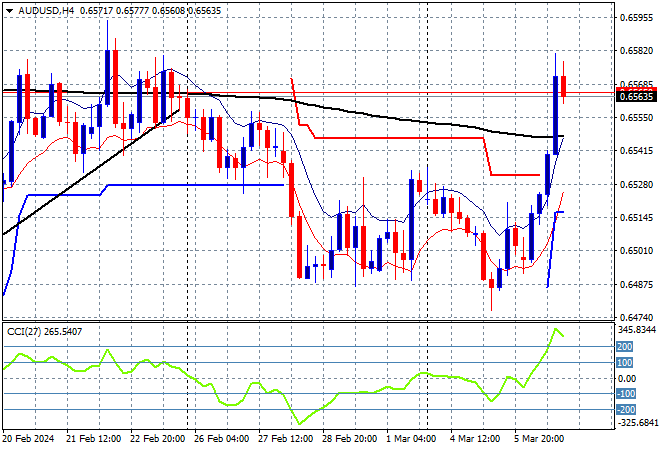Click the 200 level label on CCI scale
Image resolution: width=660 pixels, height=450 pixels.
(x=625, y=346)
